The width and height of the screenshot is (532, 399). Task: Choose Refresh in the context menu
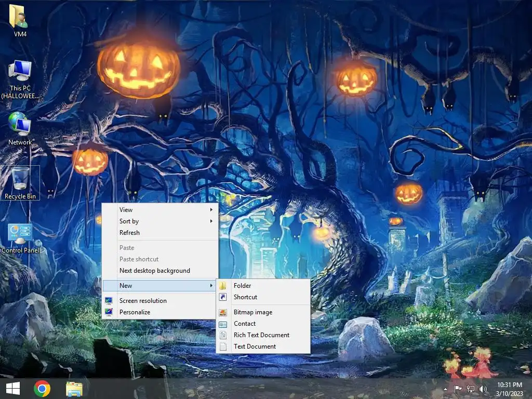(159, 233)
